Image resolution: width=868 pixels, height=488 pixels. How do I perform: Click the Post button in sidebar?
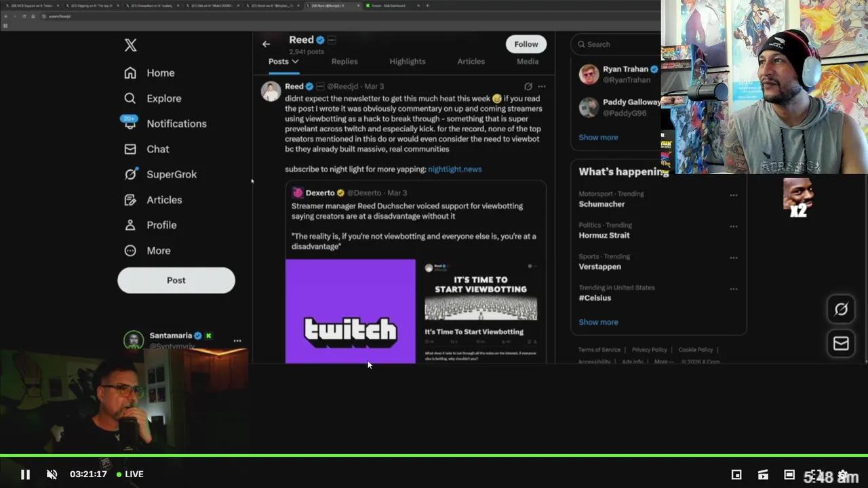[x=176, y=280]
